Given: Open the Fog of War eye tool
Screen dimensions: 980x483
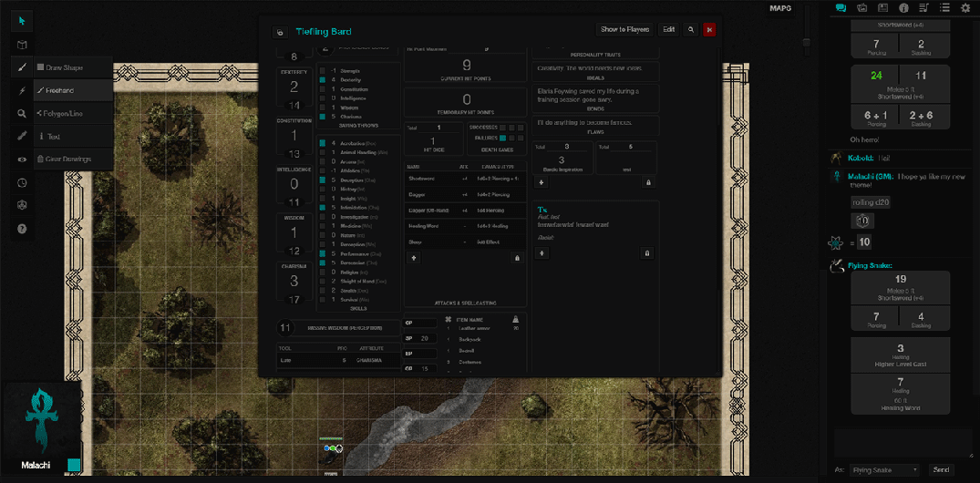Looking at the screenshot, I should click(22, 159).
